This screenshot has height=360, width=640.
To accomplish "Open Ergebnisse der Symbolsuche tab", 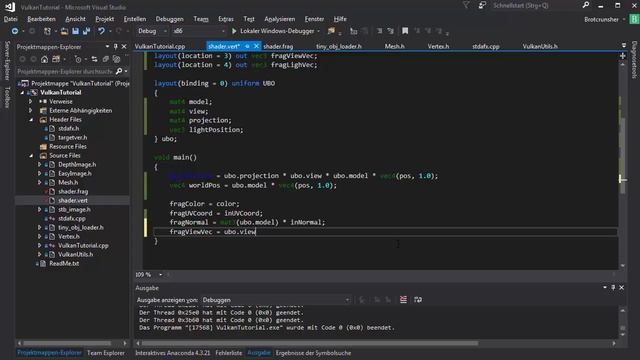I will [313, 353].
